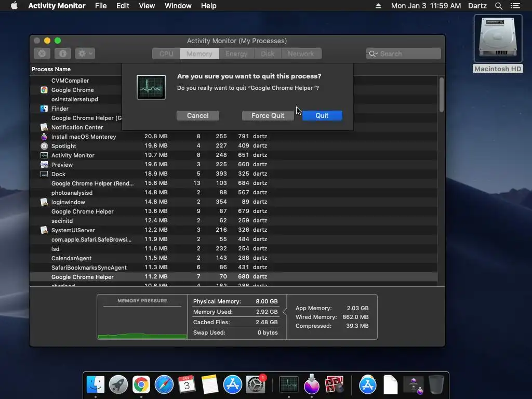Open the Activity Monitor app menu
The height and width of the screenshot is (399, 532).
click(57, 6)
